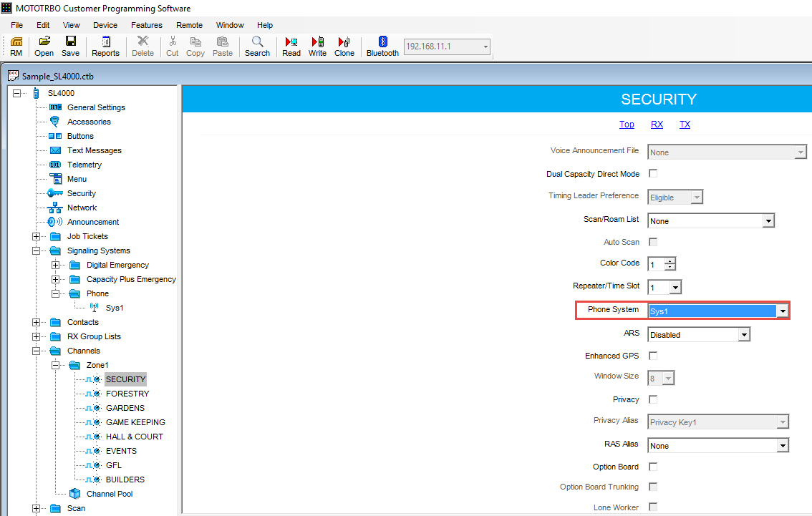Decrease Color Code with down arrow

[x=670, y=267]
